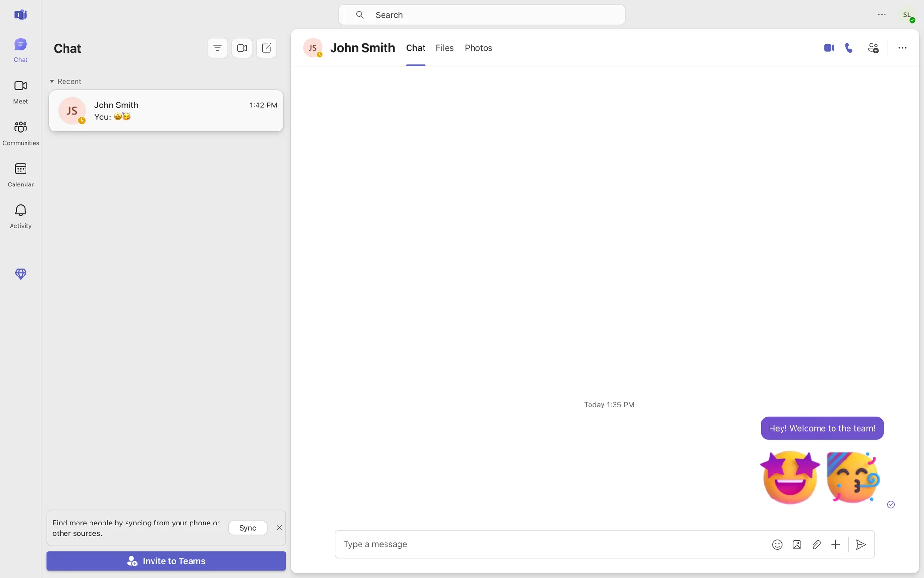The height and width of the screenshot is (578, 924).
Task: Start an audio call with John Smith
Action: 849,48
